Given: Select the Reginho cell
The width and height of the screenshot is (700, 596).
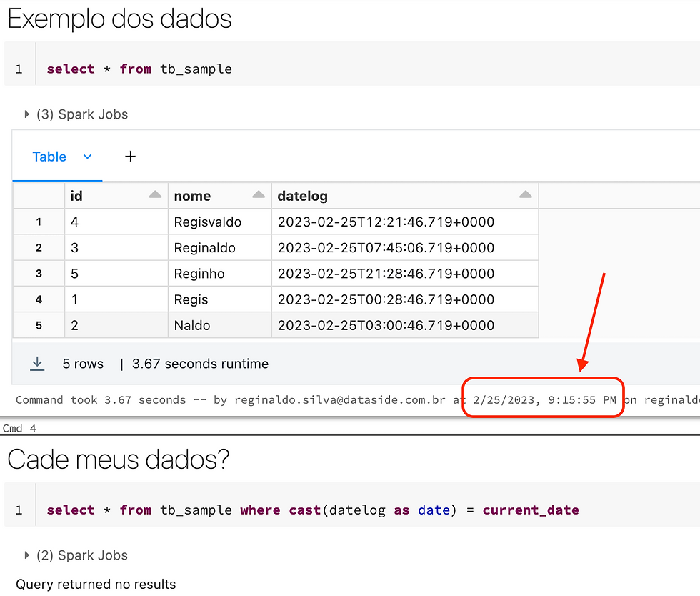Looking at the screenshot, I should 220,274.
